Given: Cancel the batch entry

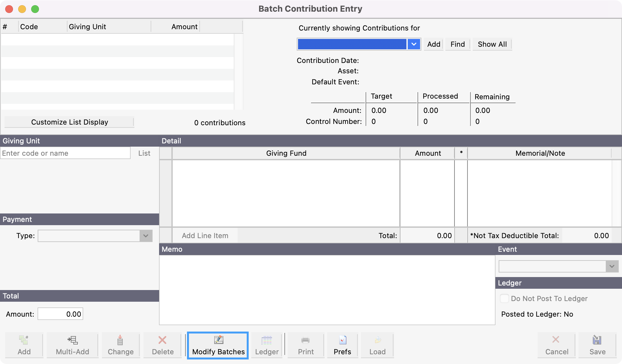Looking at the screenshot, I should 556,345.
